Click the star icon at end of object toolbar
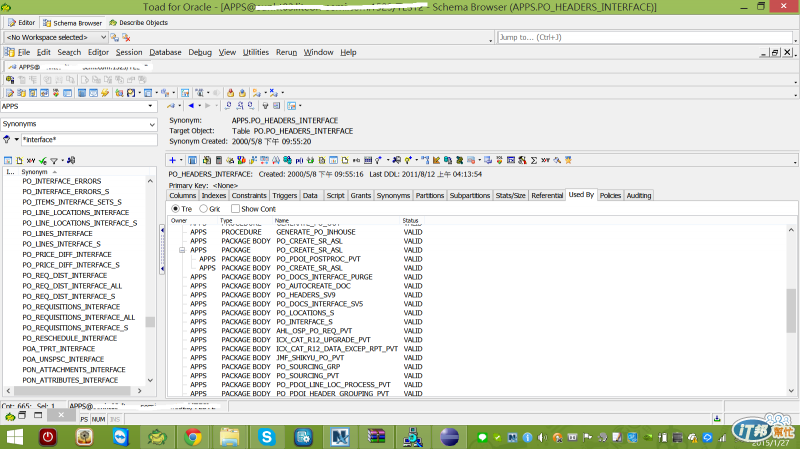Screen dimensions: 800x449 point(568,160)
